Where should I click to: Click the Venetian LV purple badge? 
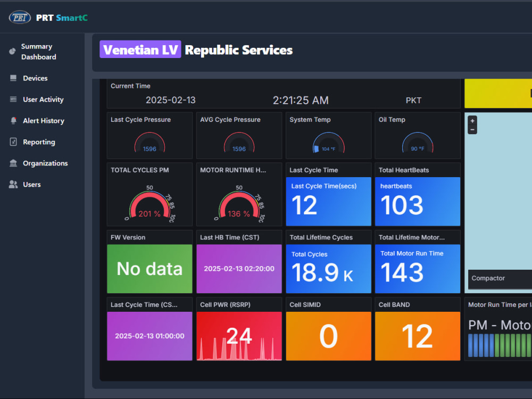pyautogui.click(x=140, y=49)
